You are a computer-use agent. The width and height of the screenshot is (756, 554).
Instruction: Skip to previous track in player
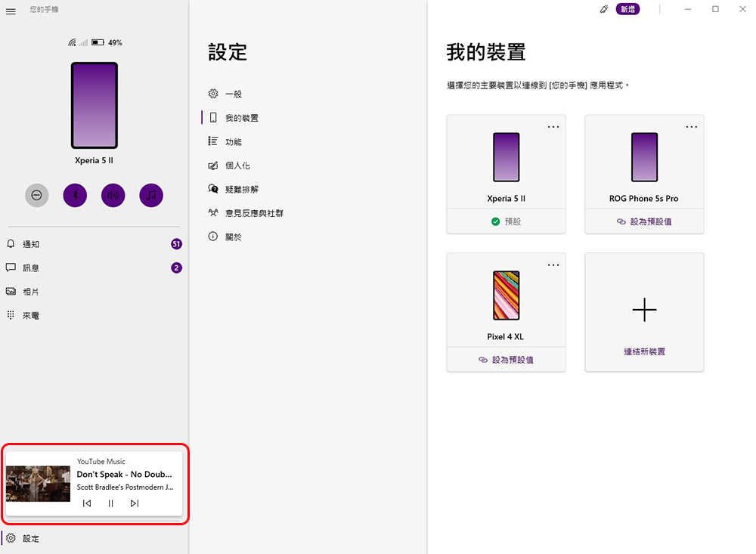87,503
